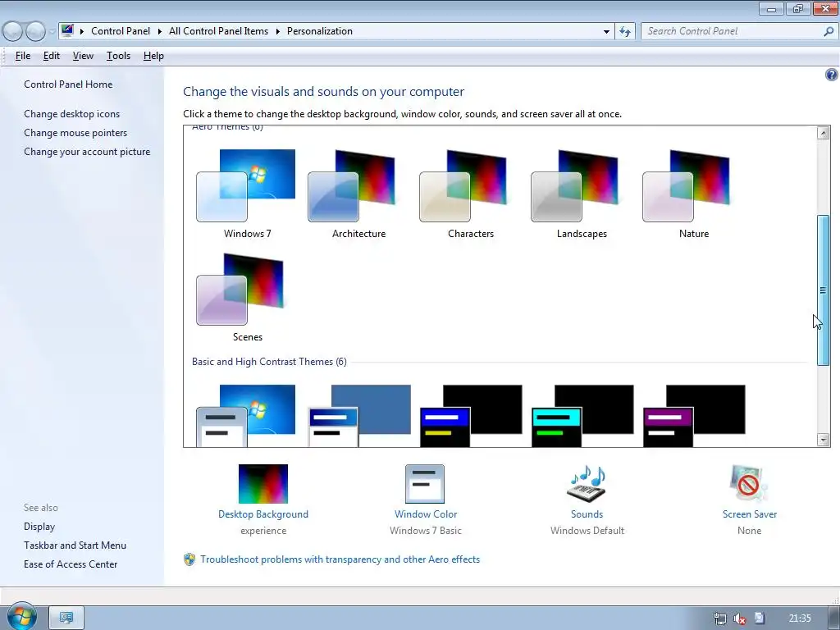
Task: Open the Screen Saver icon
Action: (749, 484)
